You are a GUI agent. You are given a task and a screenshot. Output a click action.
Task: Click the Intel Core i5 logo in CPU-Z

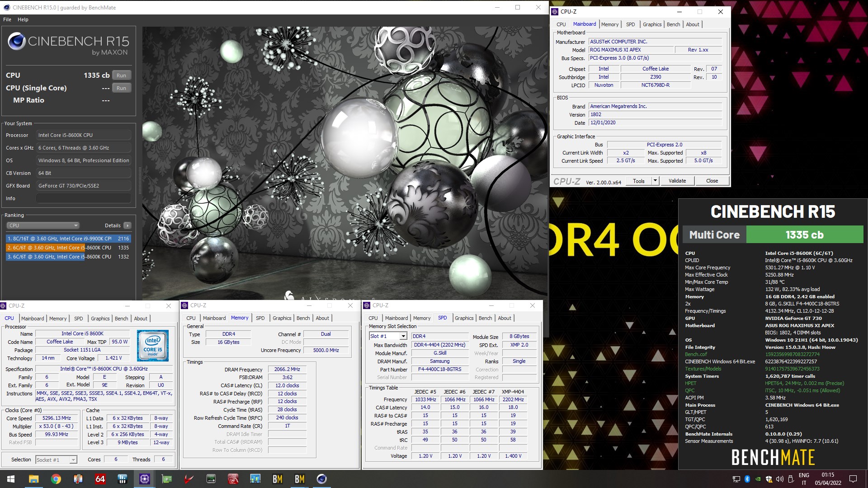[x=153, y=346]
